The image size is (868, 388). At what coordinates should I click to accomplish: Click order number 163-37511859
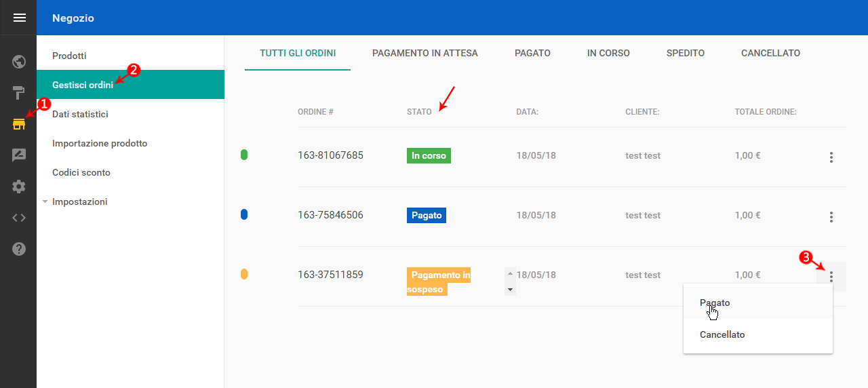click(x=330, y=275)
